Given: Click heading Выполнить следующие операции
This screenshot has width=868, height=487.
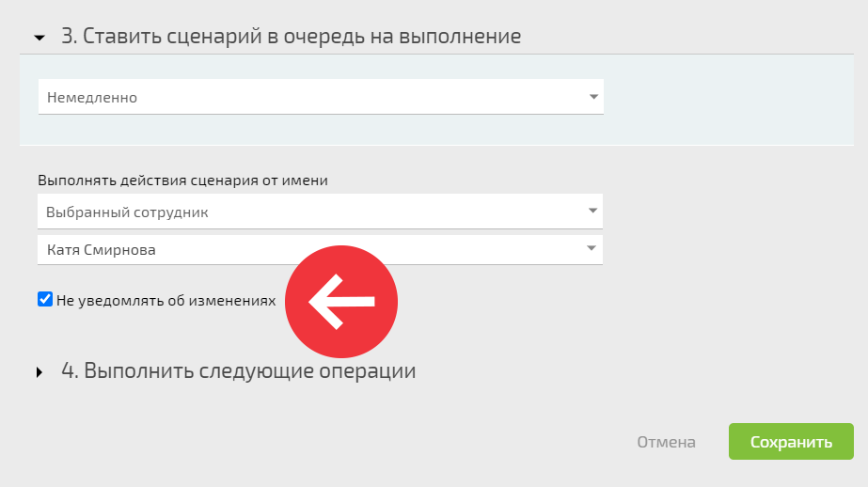Looking at the screenshot, I should pos(239,370).
